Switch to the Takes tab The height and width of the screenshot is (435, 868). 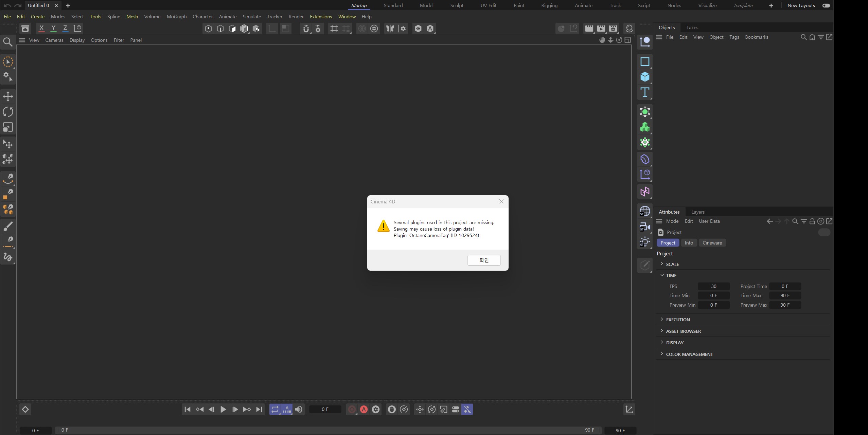tap(692, 28)
